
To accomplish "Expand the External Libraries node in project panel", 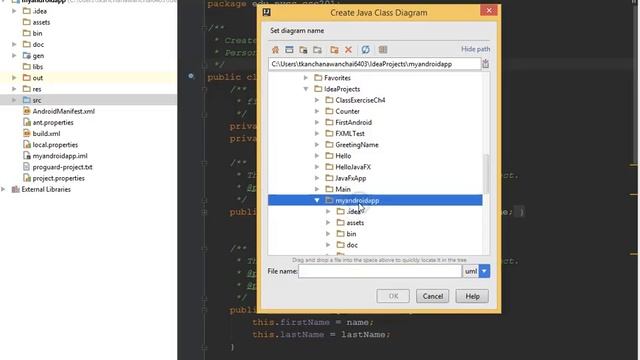I will pyautogui.click(x=3, y=189).
